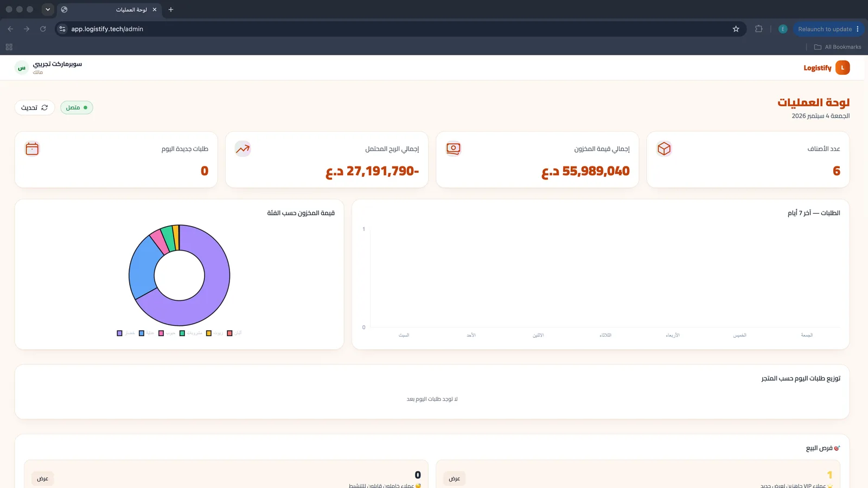Click عرض button for VIP customers
This screenshot has height=488, width=868.
tap(455, 478)
